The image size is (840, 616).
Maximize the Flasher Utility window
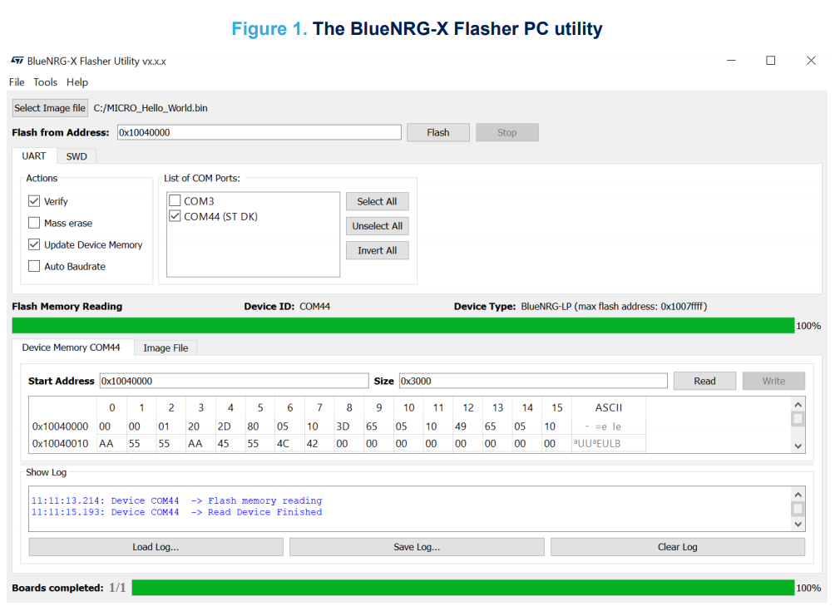coord(770,61)
